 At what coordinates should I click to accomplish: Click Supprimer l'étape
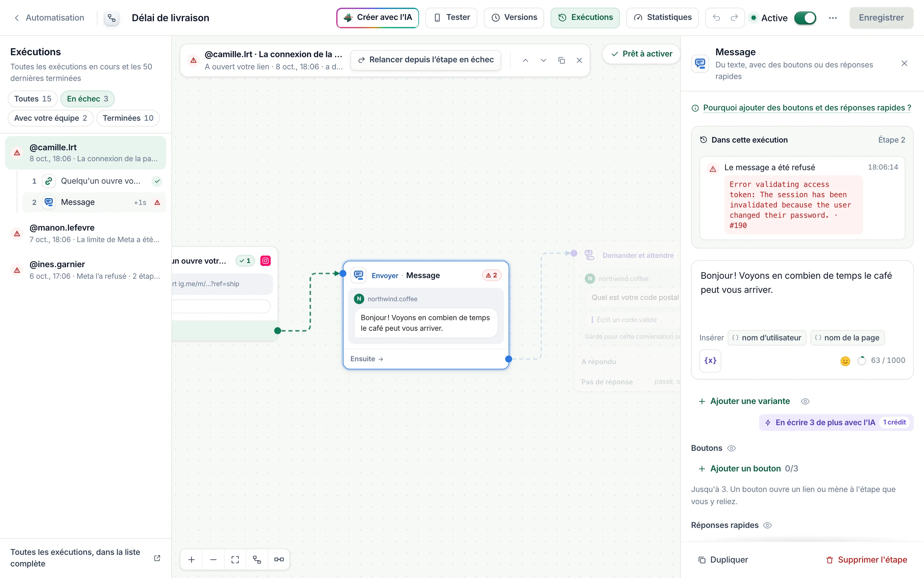(x=866, y=560)
